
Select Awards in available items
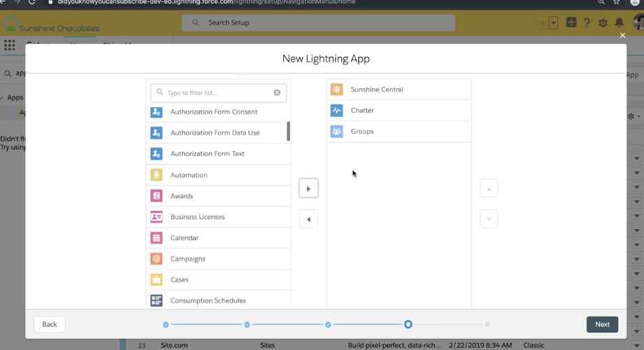[x=218, y=196]
